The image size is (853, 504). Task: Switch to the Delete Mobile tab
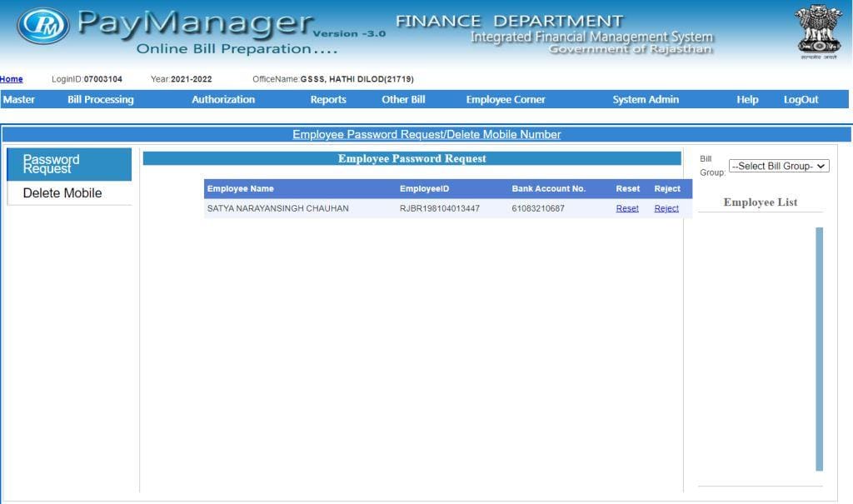pos(69,193)
